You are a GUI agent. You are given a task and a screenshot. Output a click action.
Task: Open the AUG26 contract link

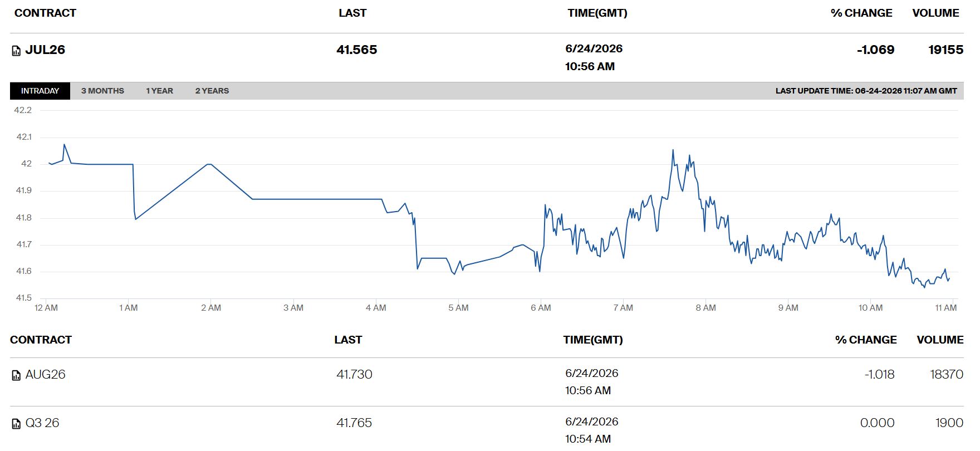pos(45,374)
